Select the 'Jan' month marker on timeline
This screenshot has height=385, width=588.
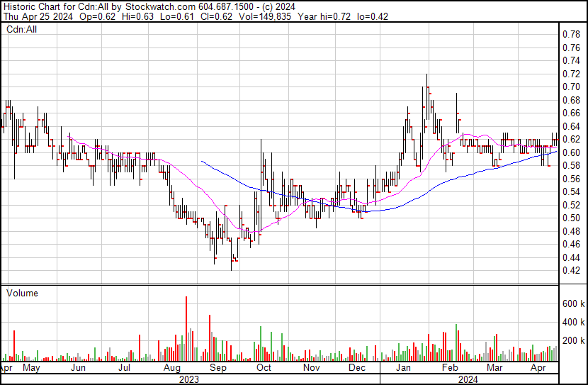(x=404, y=368)
